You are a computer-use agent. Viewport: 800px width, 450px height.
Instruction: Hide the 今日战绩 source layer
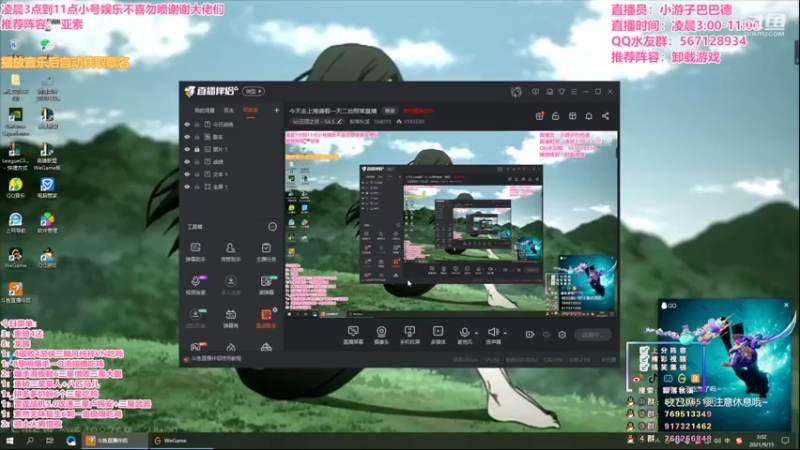187,124
